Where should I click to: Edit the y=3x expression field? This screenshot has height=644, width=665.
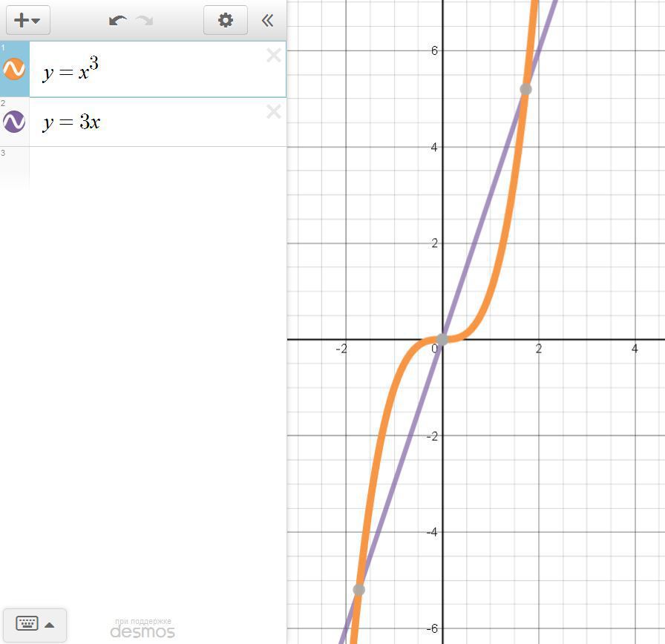(x=158, y=122)
